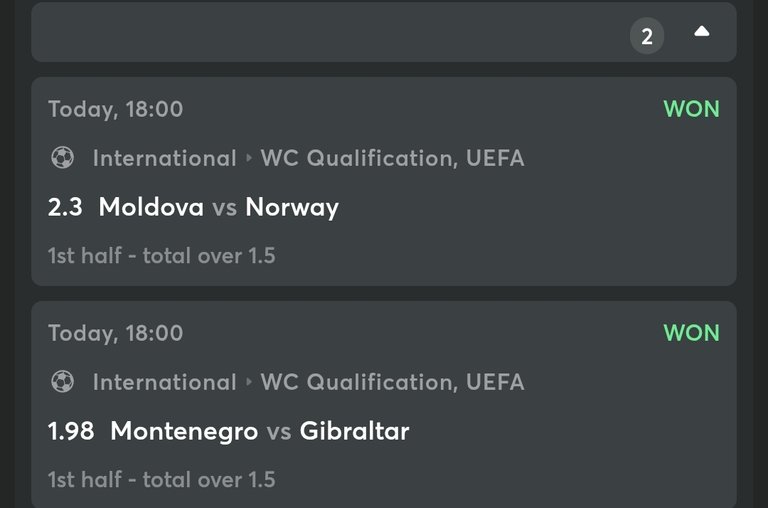Click the 2.3 odds value

click(x=65, y=207)
